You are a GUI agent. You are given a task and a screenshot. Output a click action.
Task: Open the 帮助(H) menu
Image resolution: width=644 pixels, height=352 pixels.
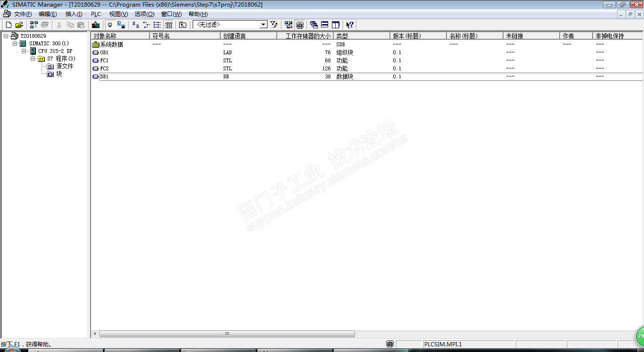point(198,14)
